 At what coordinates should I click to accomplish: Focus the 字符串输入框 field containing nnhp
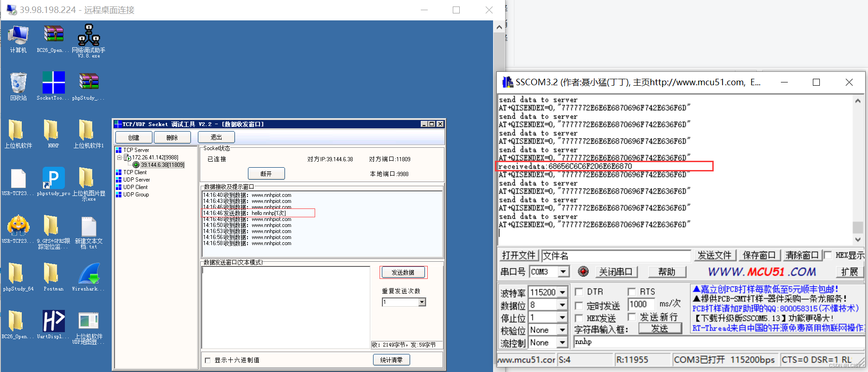(719, 342)
